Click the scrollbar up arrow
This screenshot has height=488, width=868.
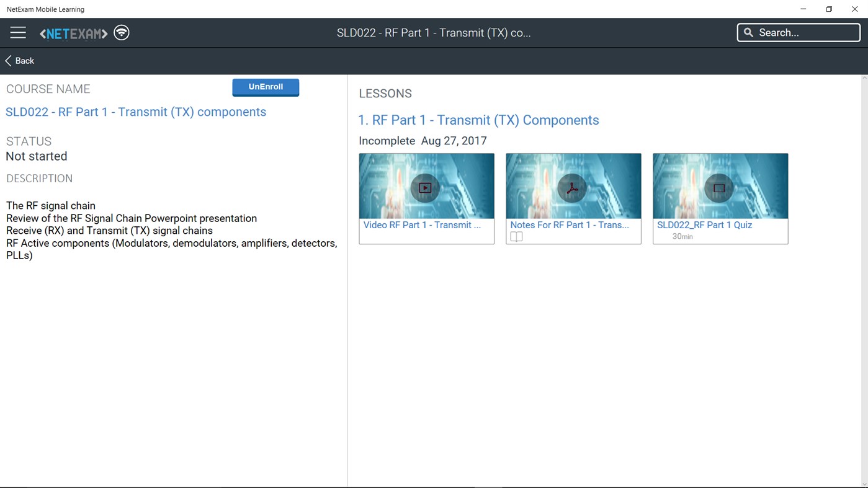(x=864, y=78)
